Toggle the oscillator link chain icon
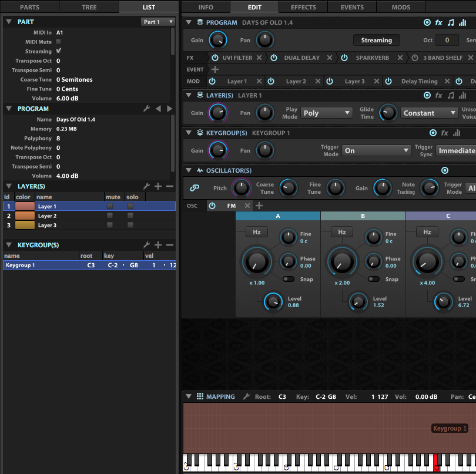This screenshot has width=476, height=474. pos(195,188)
